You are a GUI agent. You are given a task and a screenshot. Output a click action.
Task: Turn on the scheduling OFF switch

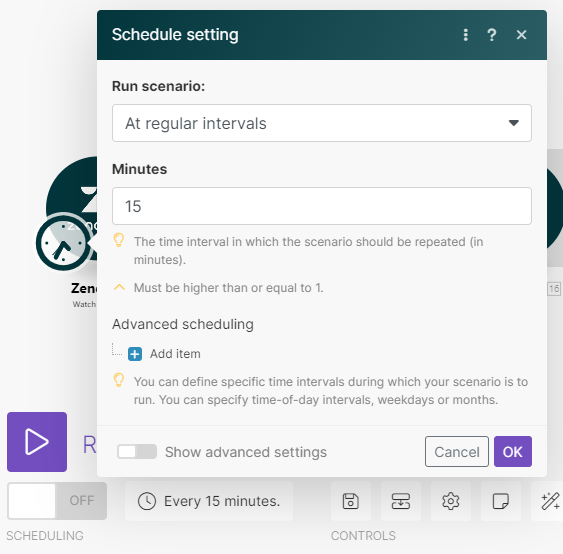coord(57,501)
